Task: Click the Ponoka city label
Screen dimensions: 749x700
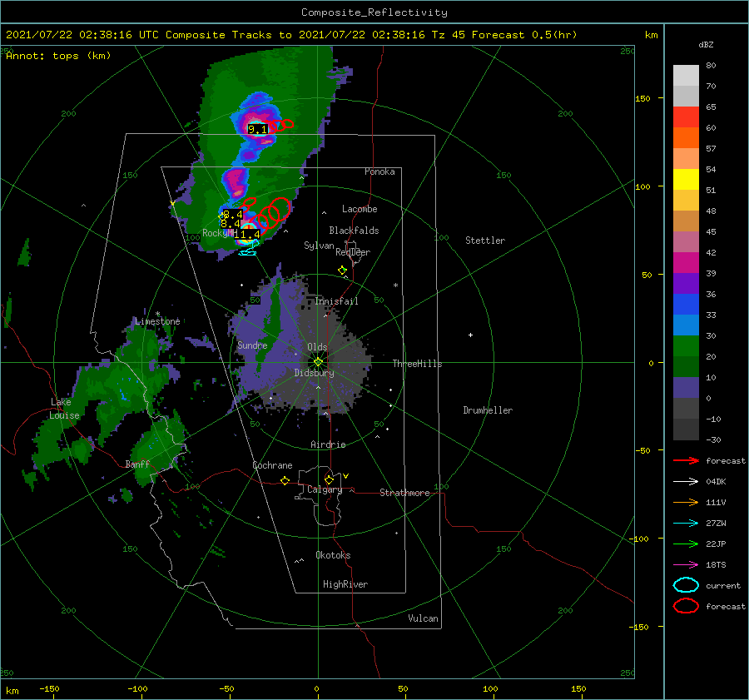Action: [x=379, y=171]
